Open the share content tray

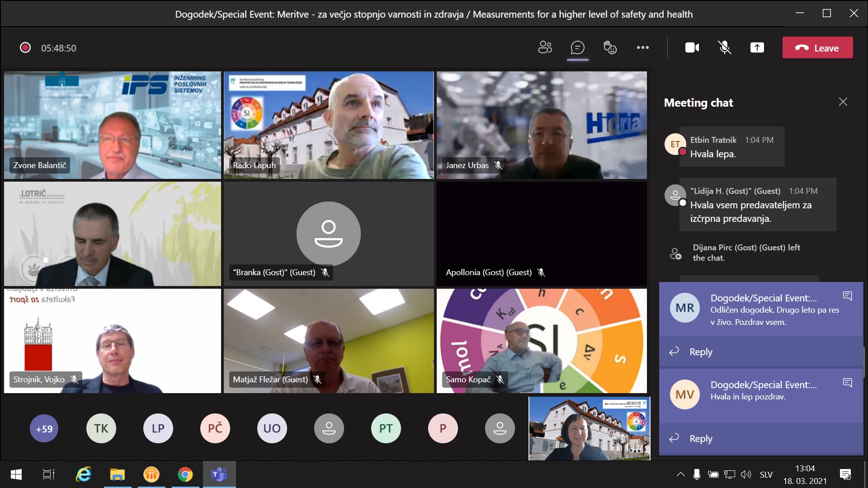click(757, 47)
